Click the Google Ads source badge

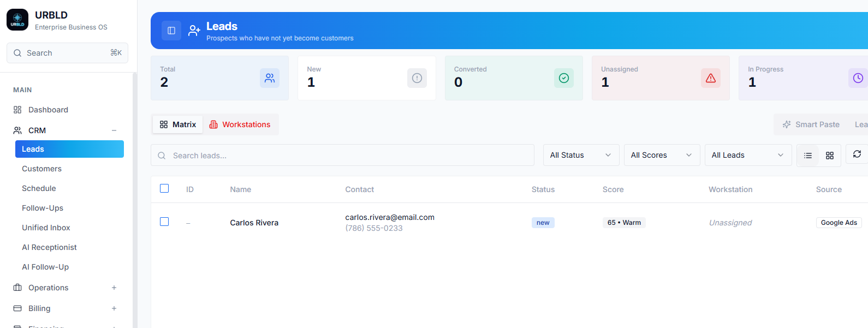coord(839,223)
